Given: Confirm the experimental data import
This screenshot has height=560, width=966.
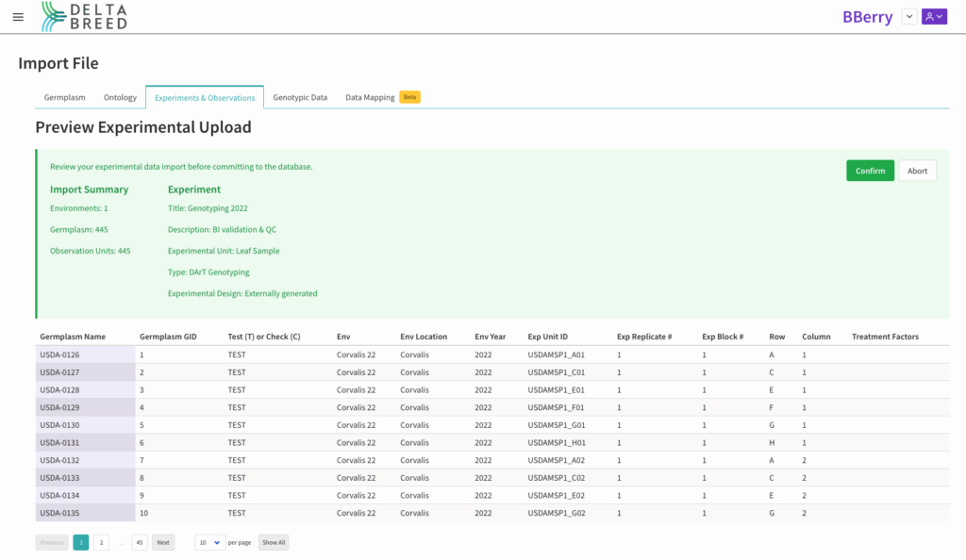Looking at the screenshot, I should click(870, 171).
